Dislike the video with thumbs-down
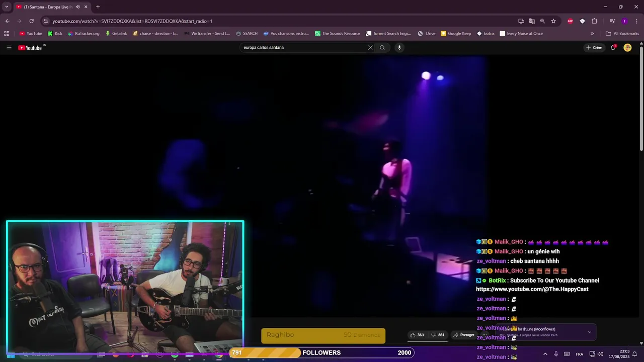This screenshot has height=362, width=644. (438, 335)
